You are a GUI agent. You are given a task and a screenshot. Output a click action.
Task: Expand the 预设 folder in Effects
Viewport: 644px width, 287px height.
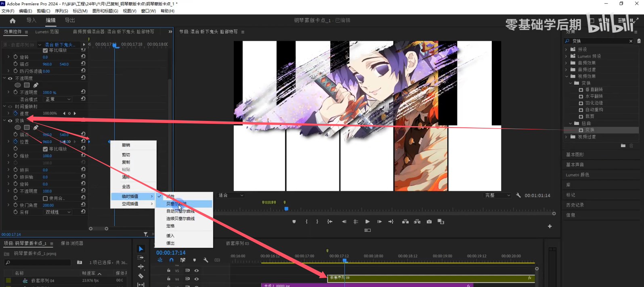pos(566,50)
